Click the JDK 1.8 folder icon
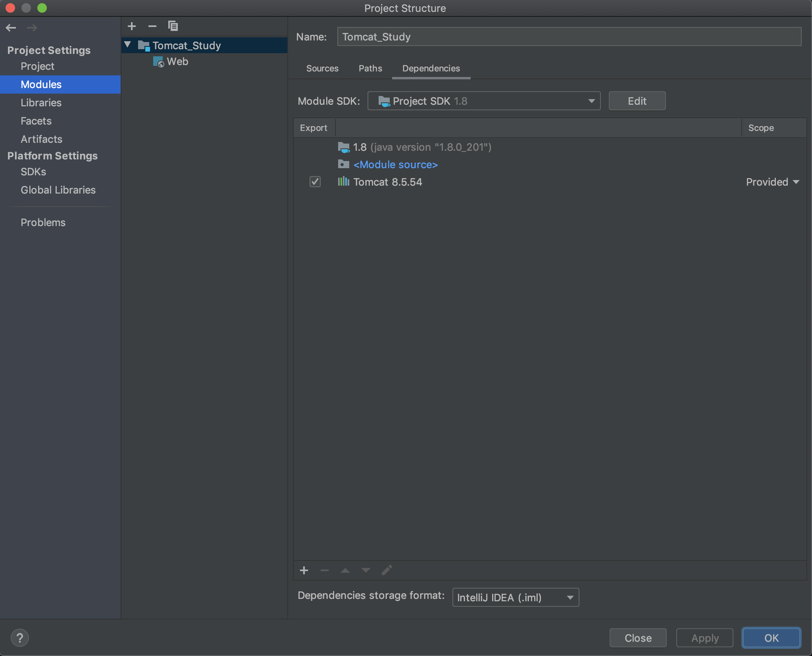Screen dimensions: 812x656 click(x=344, y=148)
